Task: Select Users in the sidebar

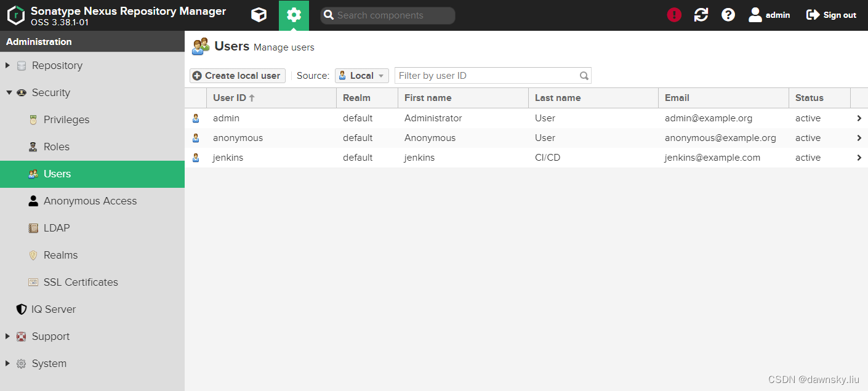Action: 92,174
